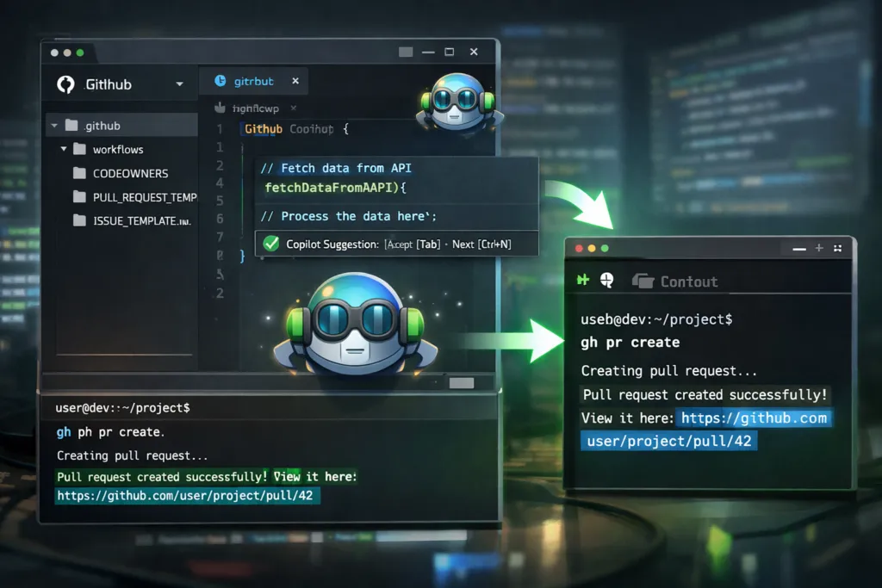882x588 pixels.
Task: Collapse the workflows folder arrow
Action: 64,149
